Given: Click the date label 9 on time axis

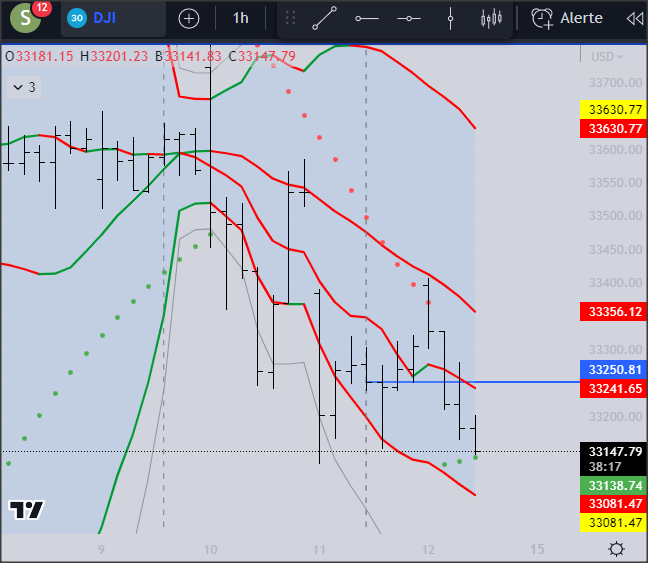Looking at the screenshot, I should [x=101, y=549].
